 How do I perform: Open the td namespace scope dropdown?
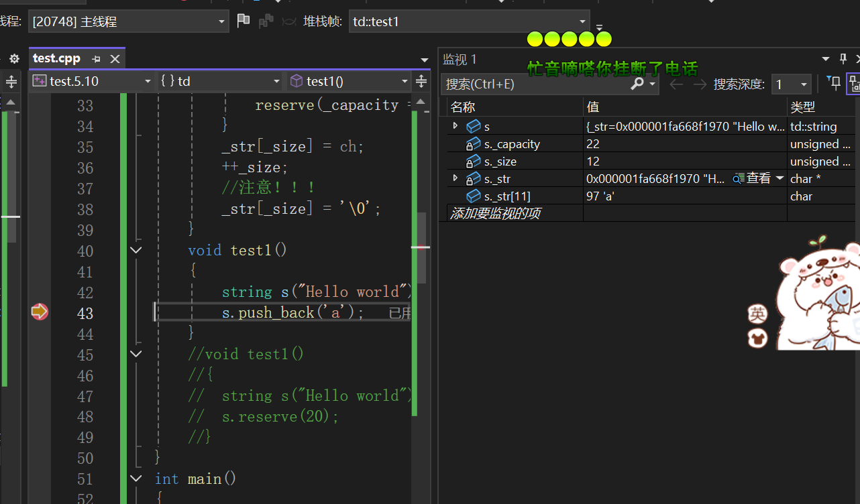(220, 81)
